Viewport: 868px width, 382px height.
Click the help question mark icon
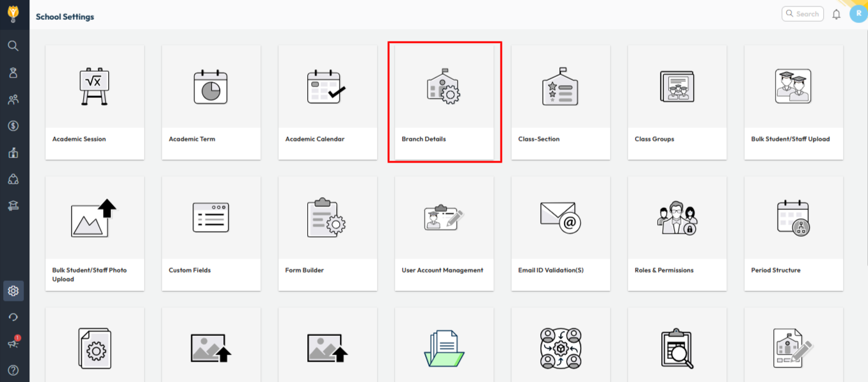tap(13, 370)
